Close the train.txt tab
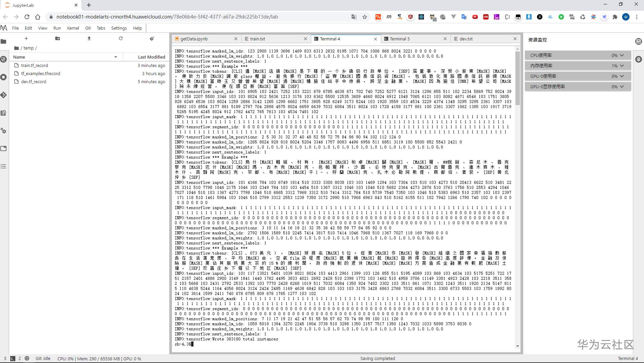Image resolution: width=644 pixels, height=363 pixels. click(x=306, y=39)
